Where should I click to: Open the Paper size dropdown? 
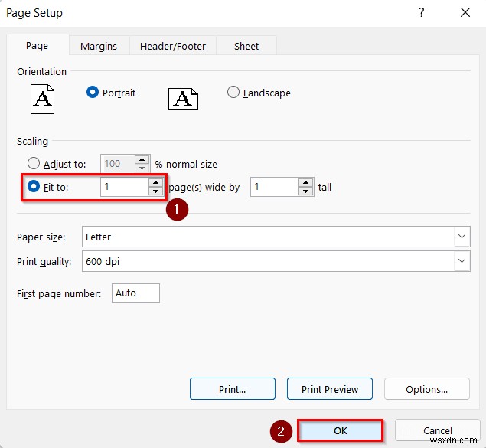(x=462, y=237)
